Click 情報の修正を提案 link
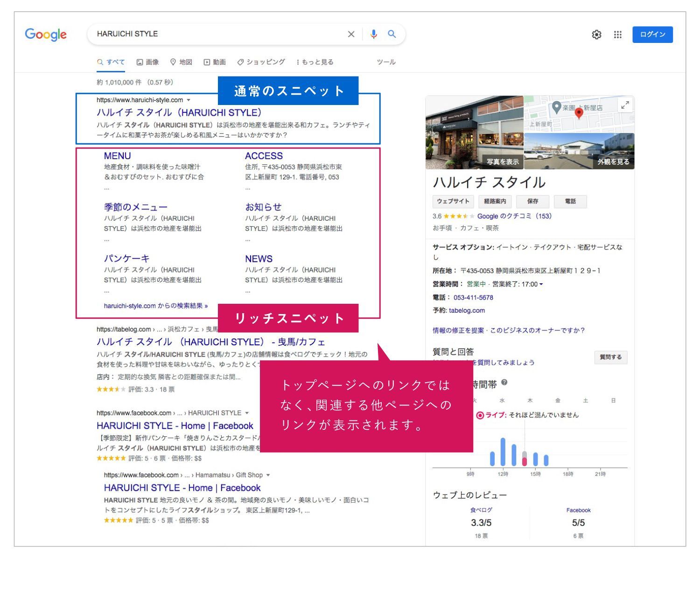Viewport: 700px width, 595px height. [458, 330]
